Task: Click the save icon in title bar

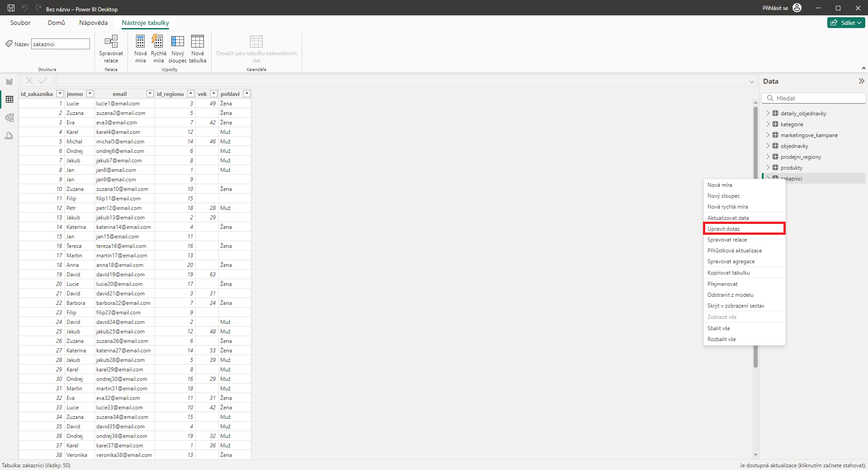Action: click(11, 8)
